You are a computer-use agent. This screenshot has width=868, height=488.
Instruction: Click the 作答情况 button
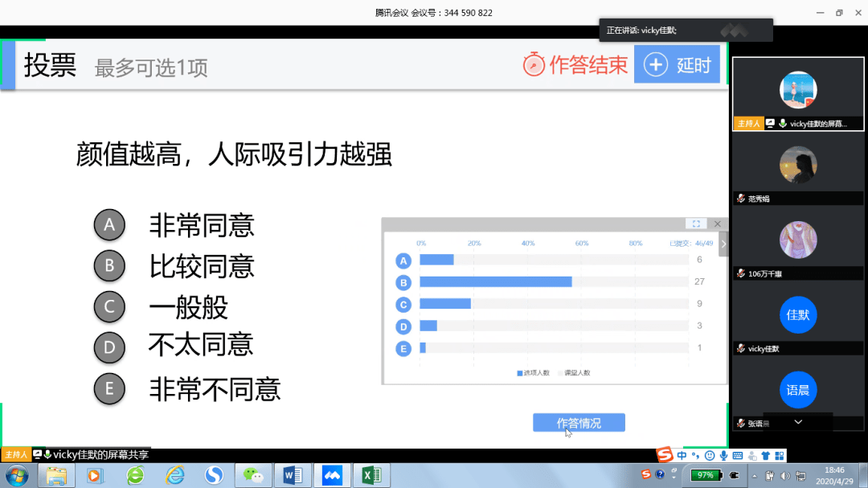(579, 423)
